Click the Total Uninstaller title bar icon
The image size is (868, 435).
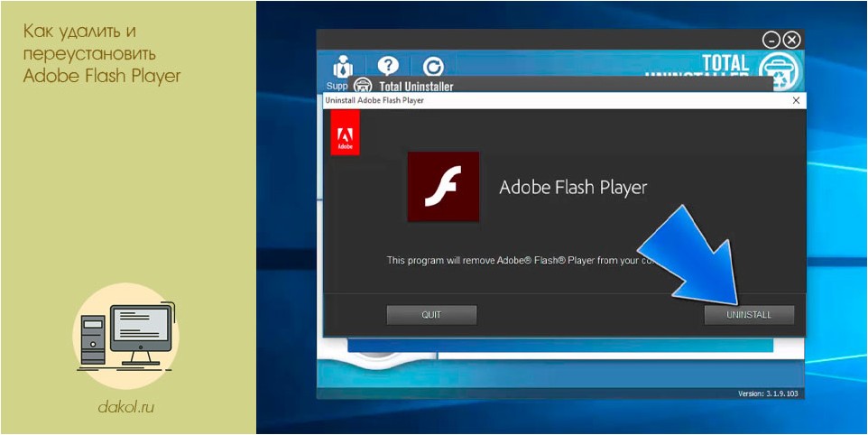pos(363,85)
